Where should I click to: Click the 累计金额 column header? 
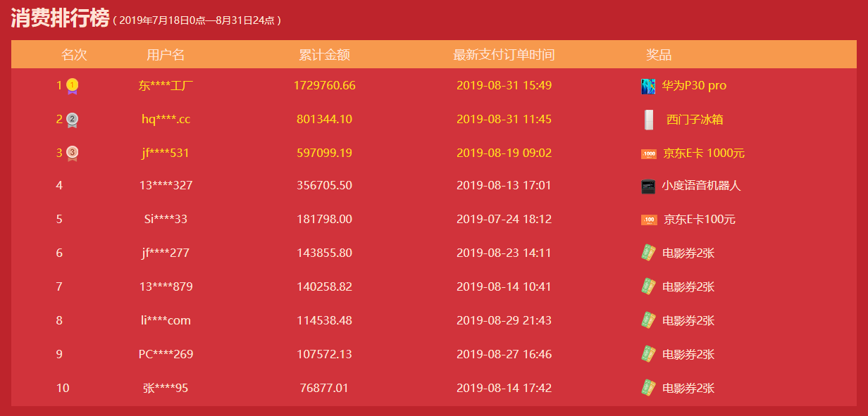click(324, 55)
